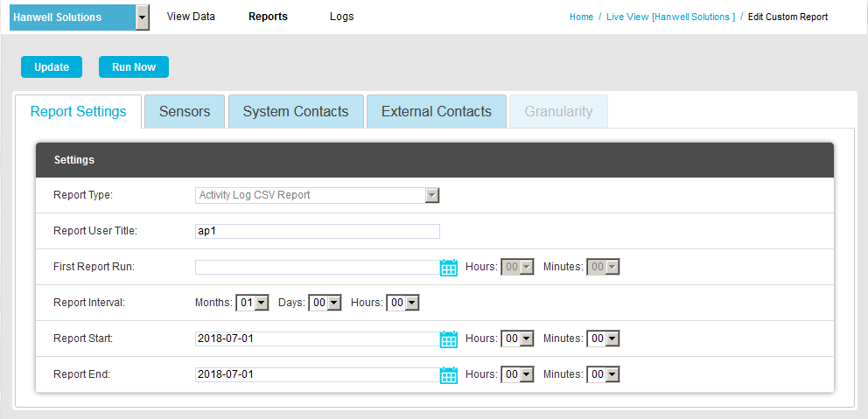Open the Report Start calendar picker
Screen dimensions: 868x419
click(x=448, y=339)
